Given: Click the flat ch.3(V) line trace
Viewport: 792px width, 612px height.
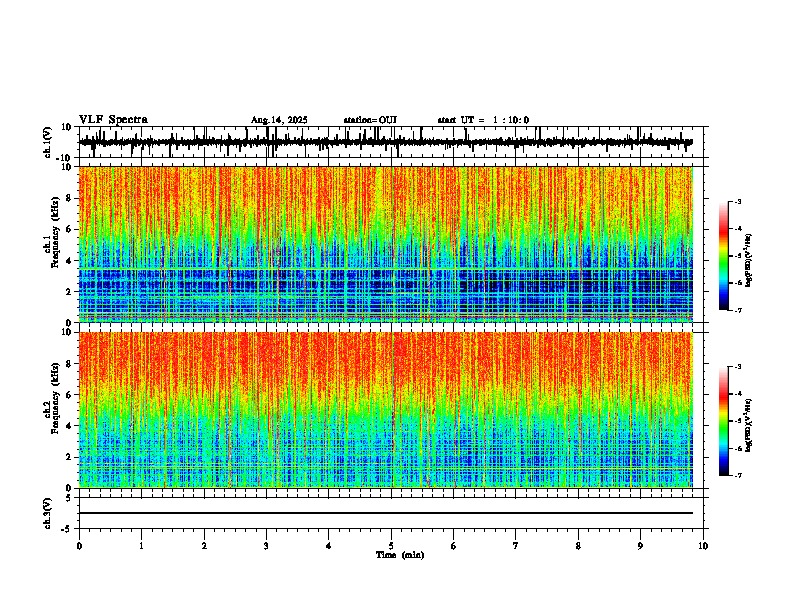Looking at the screenshot, I should pyautogui.click(x=386, y=513).
